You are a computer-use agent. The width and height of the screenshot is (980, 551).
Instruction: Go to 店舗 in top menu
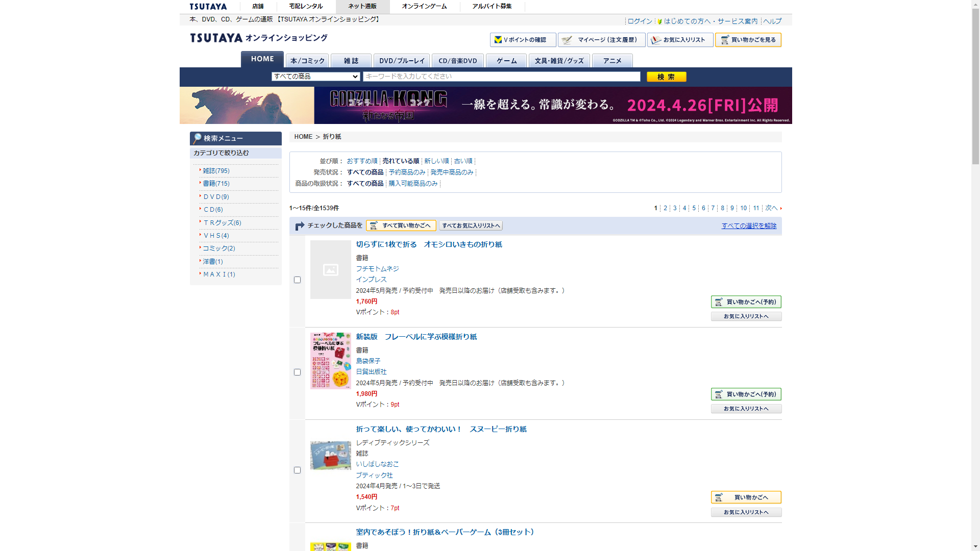(x=258, y=7)
